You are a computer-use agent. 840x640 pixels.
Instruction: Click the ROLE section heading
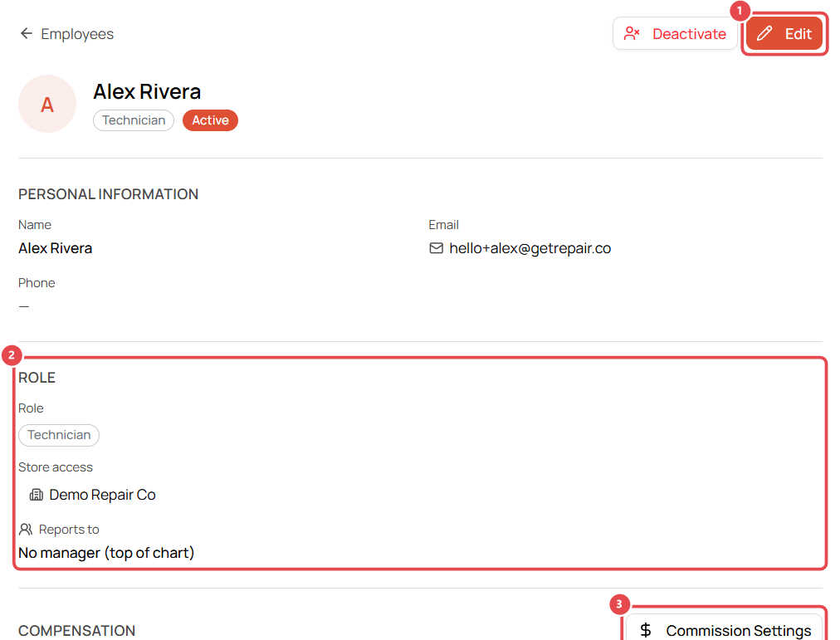[x=37, y=378]
